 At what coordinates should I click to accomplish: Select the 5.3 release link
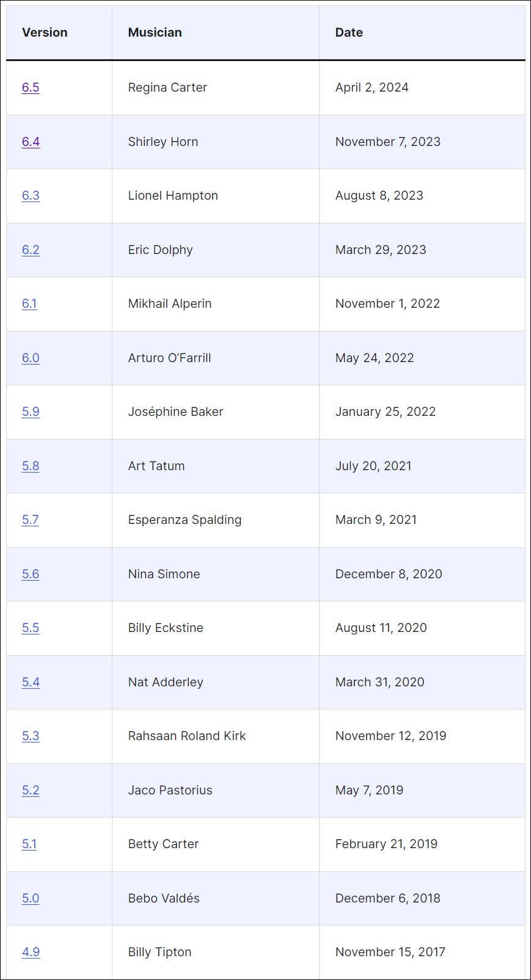click(31, 736)
